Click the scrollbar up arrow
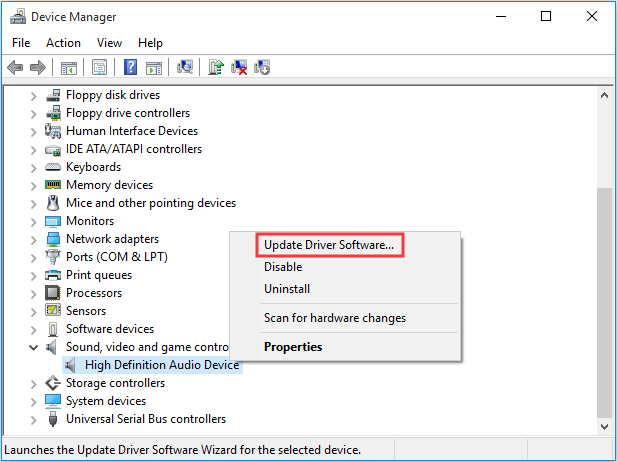 pos(604,95)
